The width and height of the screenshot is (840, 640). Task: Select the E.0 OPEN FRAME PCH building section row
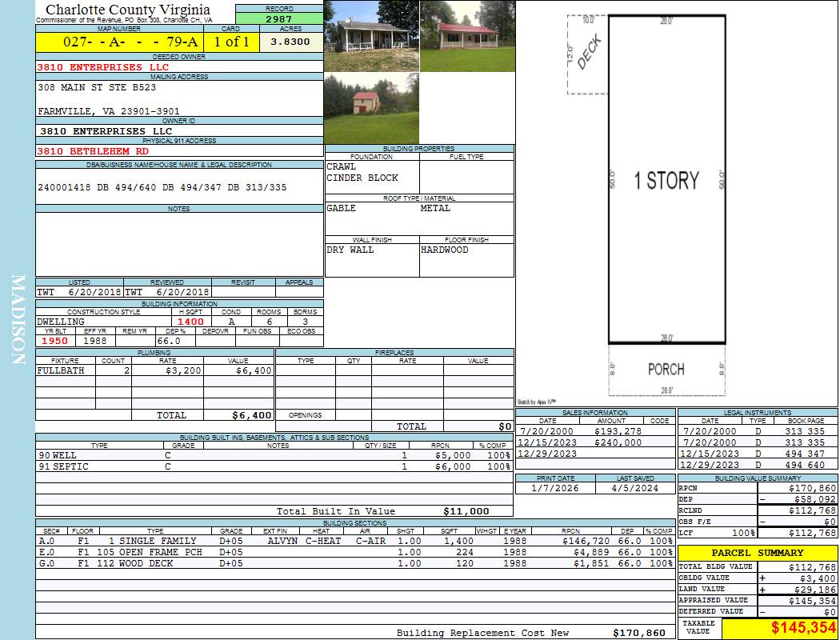354,552
